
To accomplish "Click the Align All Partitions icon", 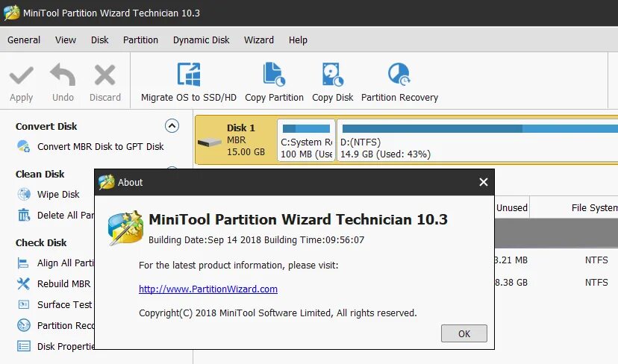I will [23, 263].
